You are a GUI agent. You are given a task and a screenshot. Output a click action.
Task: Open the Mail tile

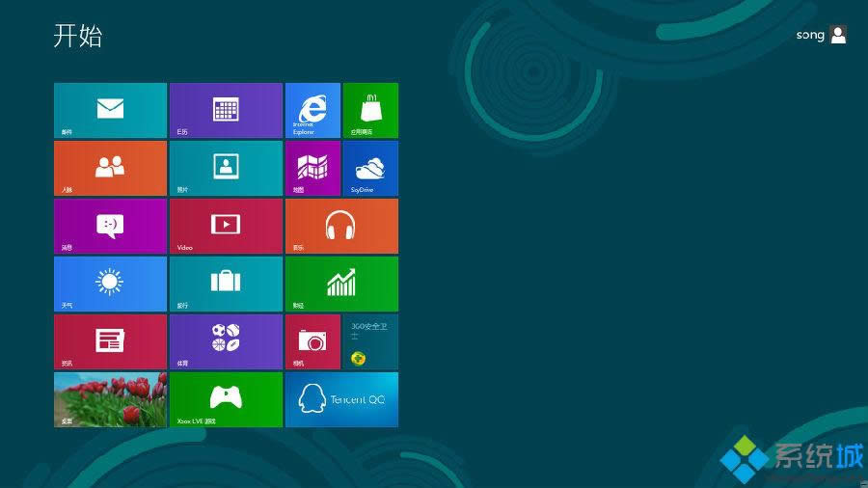point(110,110)
